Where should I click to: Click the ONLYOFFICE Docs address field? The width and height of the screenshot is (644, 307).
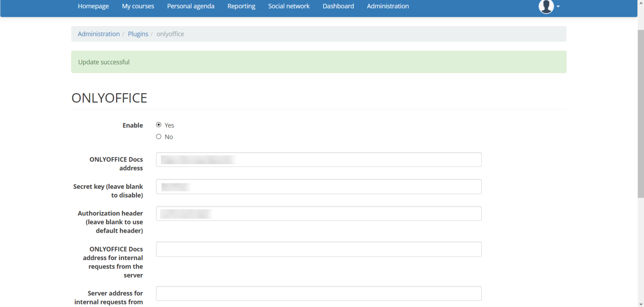pos(319,159)
